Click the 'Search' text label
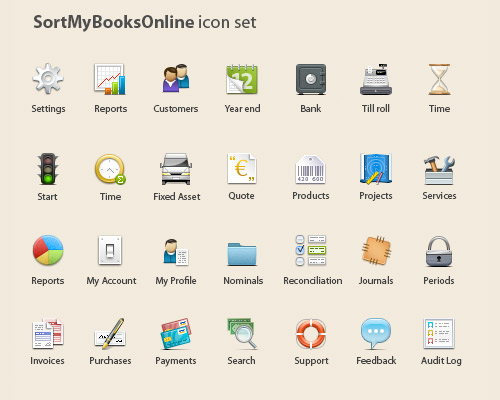 [241, 361]
